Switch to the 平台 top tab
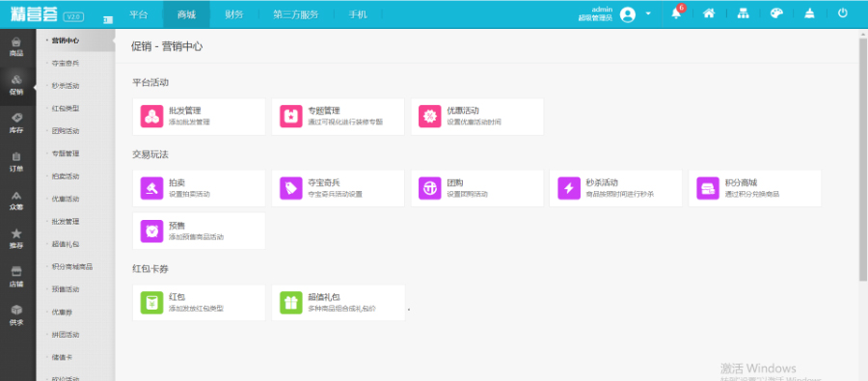Image resolution: width=868 pixels, height=381 pixels. (138, 14)
